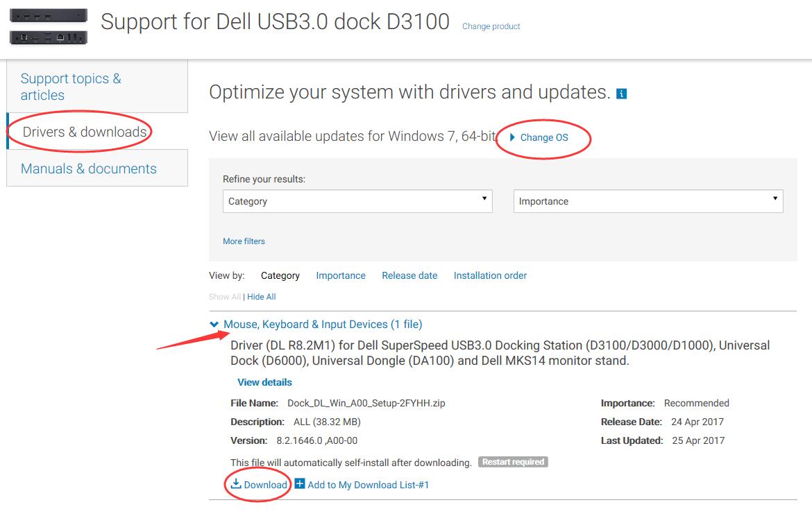
Task: Click the info icon beside the heading
Action: [621, 94]
